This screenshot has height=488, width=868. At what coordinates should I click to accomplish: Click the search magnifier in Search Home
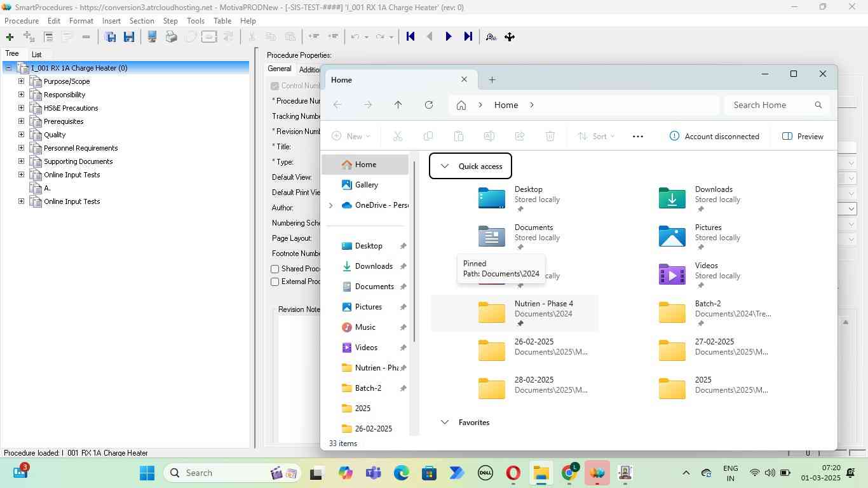[818, 105]
